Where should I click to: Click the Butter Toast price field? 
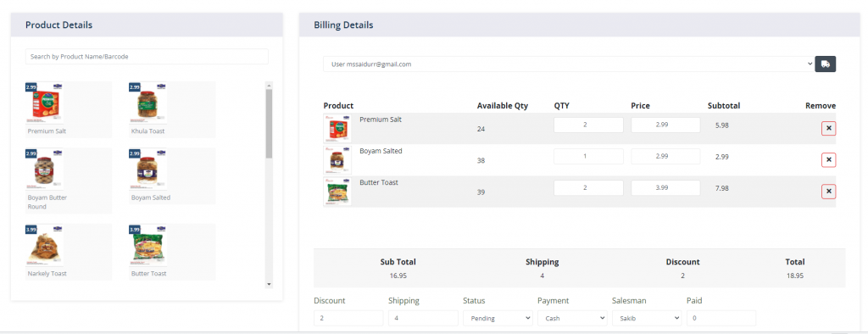coord(665,188)
